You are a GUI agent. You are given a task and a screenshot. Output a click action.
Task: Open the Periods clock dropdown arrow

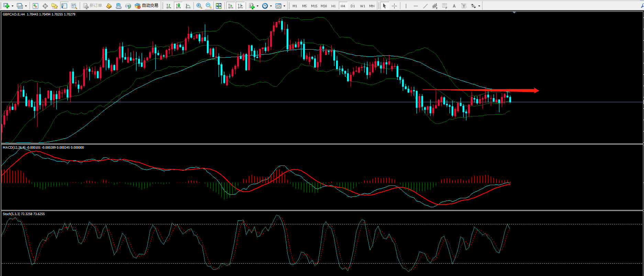click(x=271, y=6)
